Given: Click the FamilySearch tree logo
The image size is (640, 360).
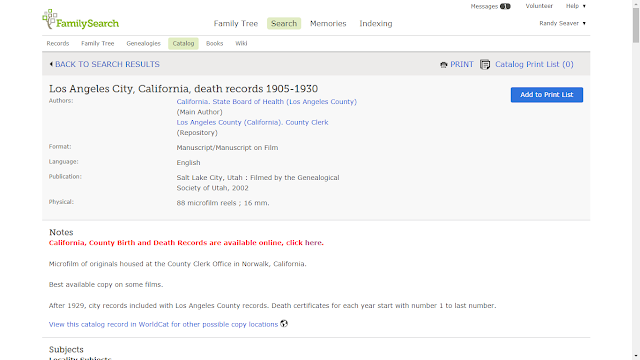Looking at the screenshot, I should [x=80, y=20].
